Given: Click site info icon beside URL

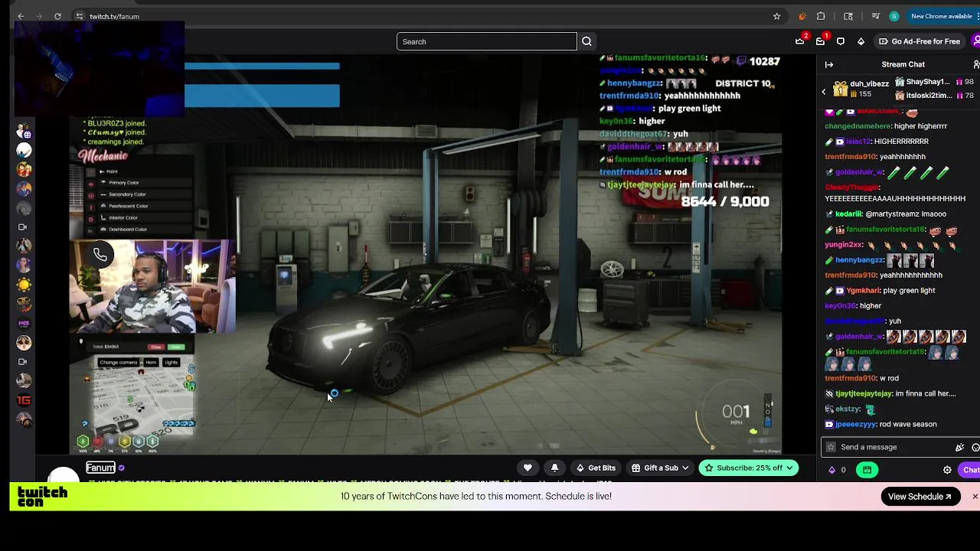Looking at the screenshot, I should click(x=80, y=16).
